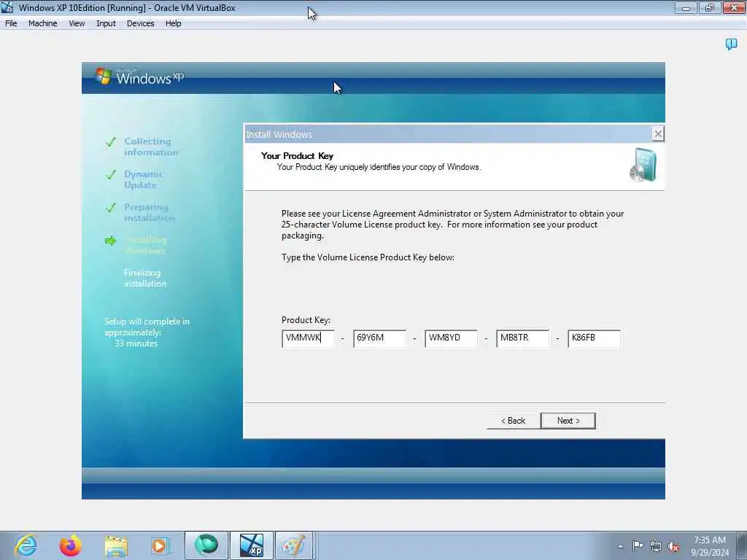Minimize the VirtualBox window
Image resolution: width=747 pixels, height=560 pixels.
pyautogui.click(x=686, y=7)
